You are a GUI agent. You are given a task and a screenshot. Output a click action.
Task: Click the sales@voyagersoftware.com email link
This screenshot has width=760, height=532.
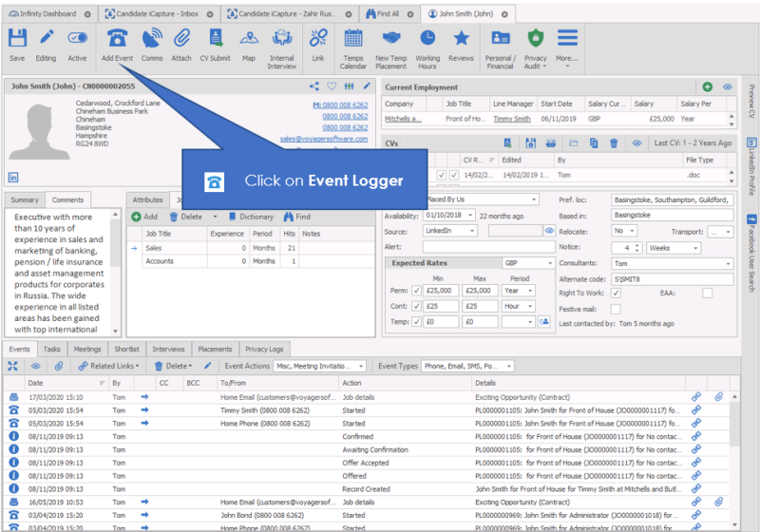click(x=323, y=138)
